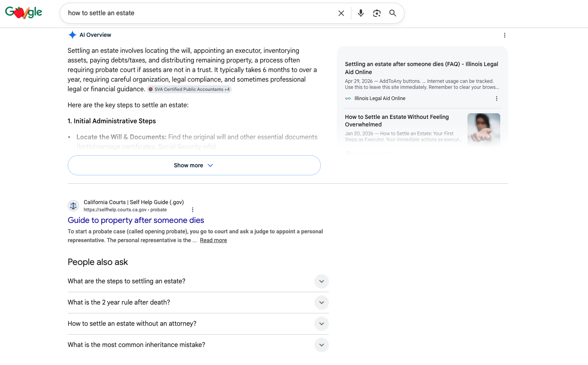Expand 'What is the 2 year rule after death?'
Viewport: 588px width, 365px height.
[198, 303]
